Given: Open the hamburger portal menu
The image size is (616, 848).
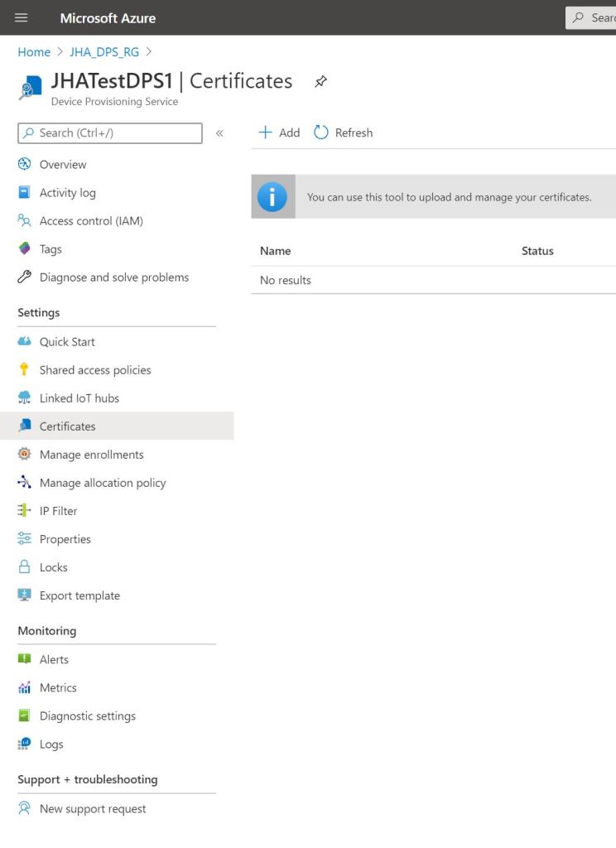Looking at the screenshot, I should tap(22, 17).
